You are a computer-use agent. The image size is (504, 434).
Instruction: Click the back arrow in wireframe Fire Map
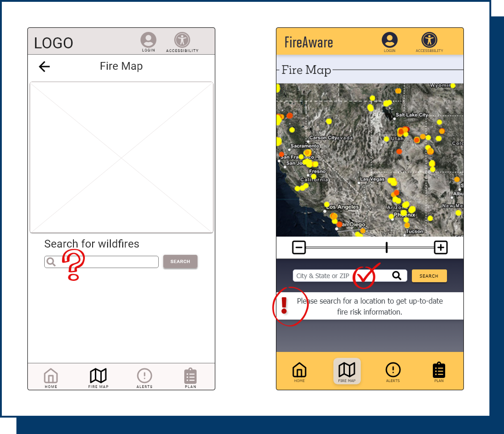point(44,66)
